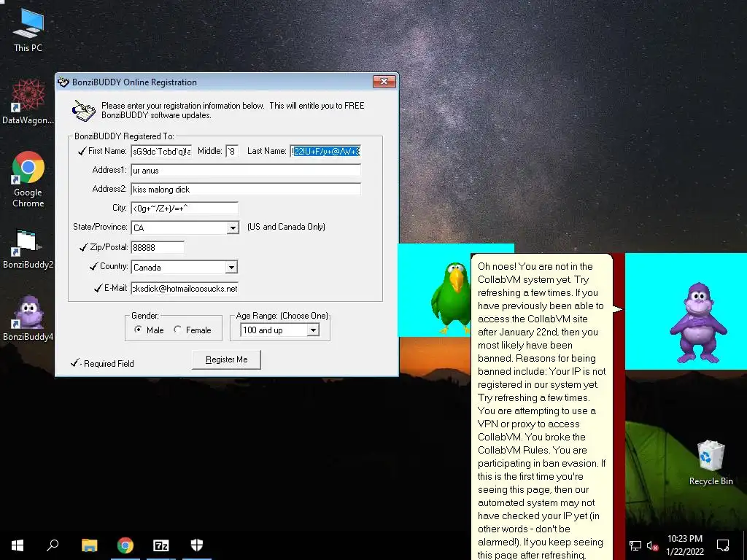Select the Male gender option

[149, 330]
